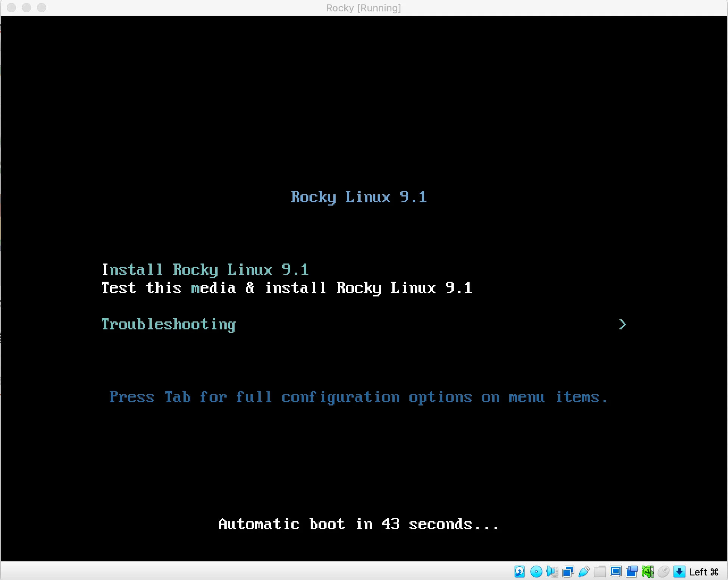Click the Rocky Linux 9.1 boot title

359,197
